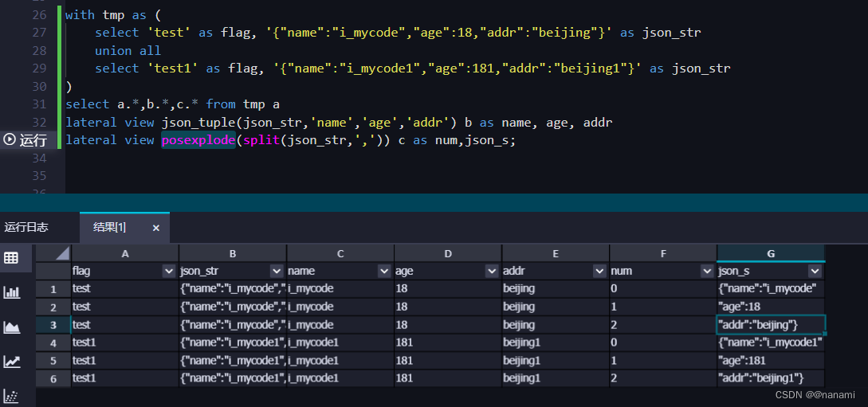The width and height of the screenshot is (868, 407).
Task: Open name column filter dropdown
Action: (x=384, y=271)
